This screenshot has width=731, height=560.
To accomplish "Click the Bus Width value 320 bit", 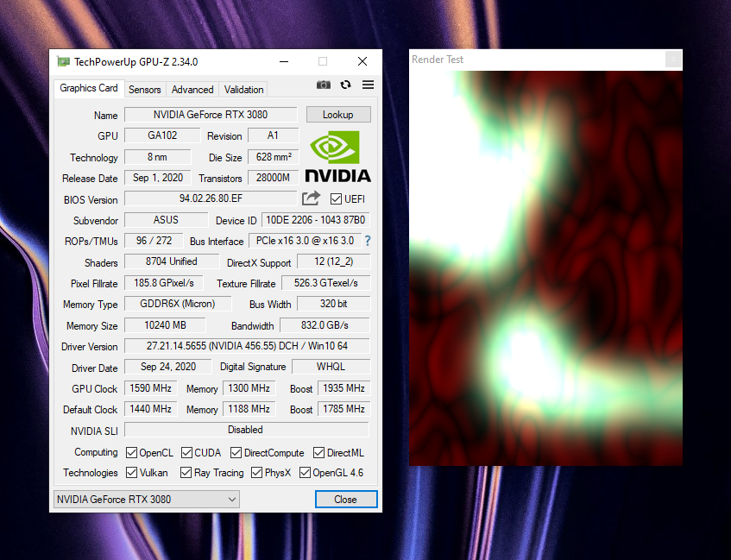I will (x=334, y=304).
